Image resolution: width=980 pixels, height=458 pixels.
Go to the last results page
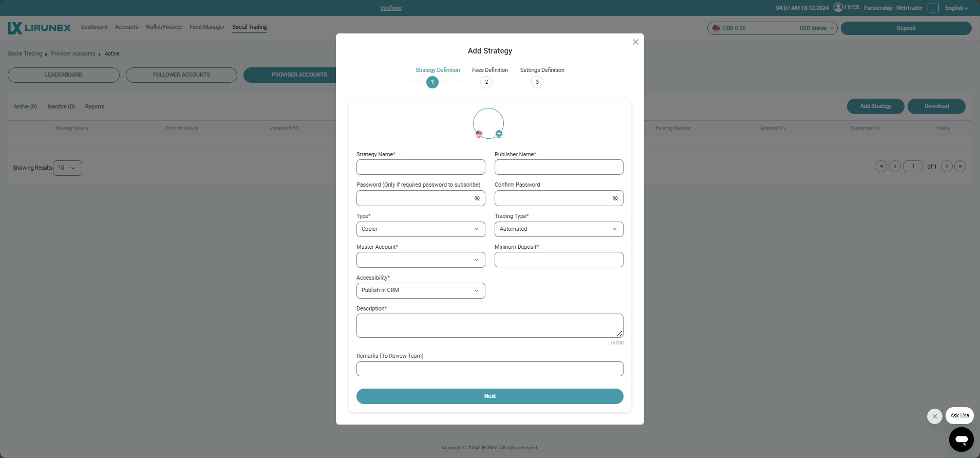(960, 166)
